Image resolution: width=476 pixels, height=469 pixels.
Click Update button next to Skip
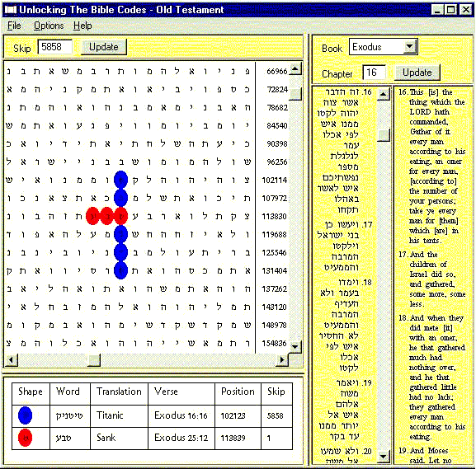coord(104,47)
